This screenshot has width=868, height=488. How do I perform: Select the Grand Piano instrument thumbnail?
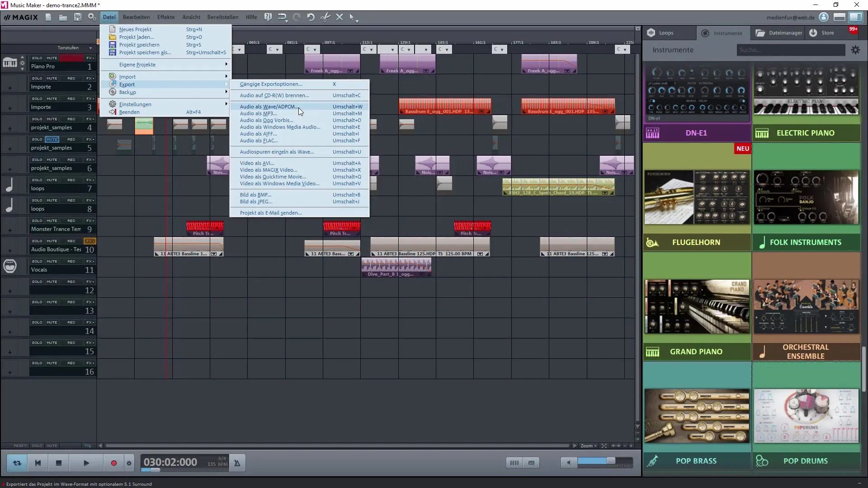[x=697, y=307]
